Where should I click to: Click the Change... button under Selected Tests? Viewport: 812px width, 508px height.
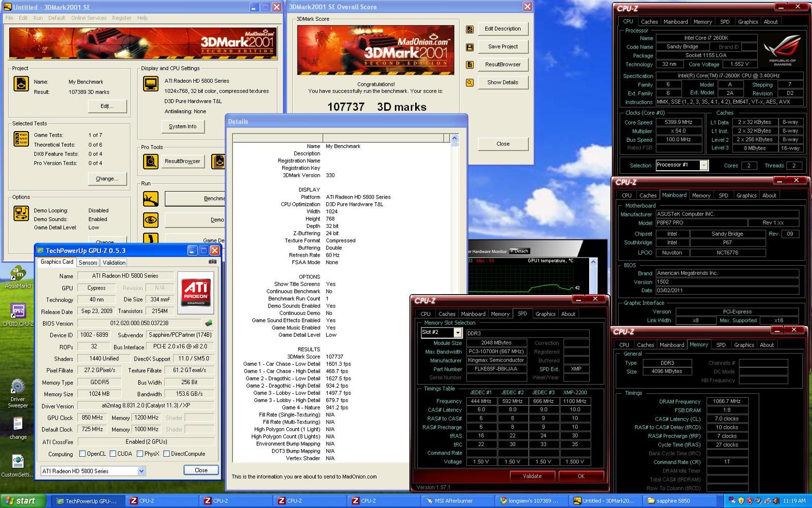pos(107,179)
